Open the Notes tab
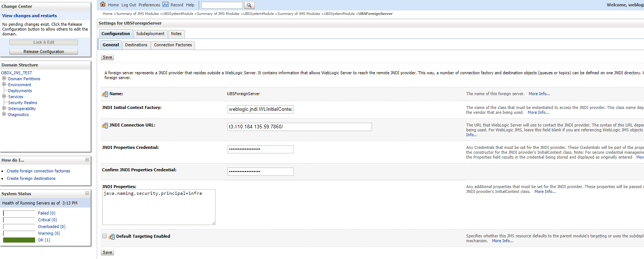 176,34
